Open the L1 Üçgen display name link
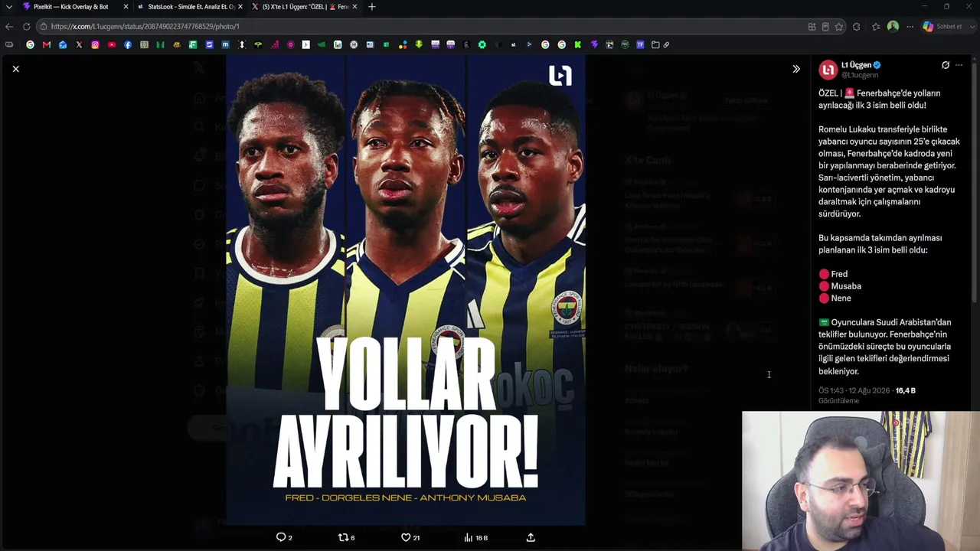This screenshot has width=980, height=551. 856,65
